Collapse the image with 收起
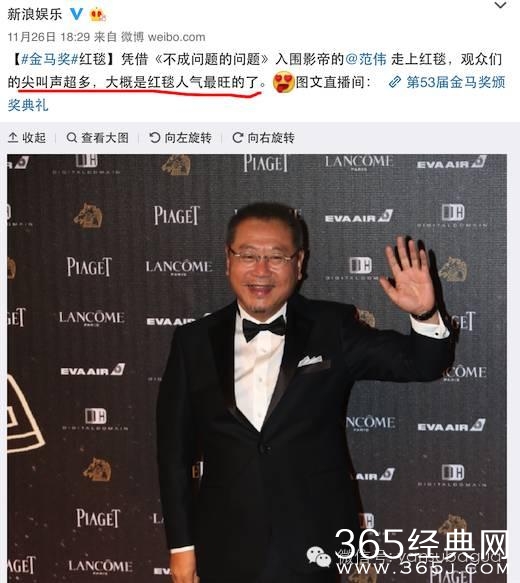520x583 pixels. [x=27, y=138]
